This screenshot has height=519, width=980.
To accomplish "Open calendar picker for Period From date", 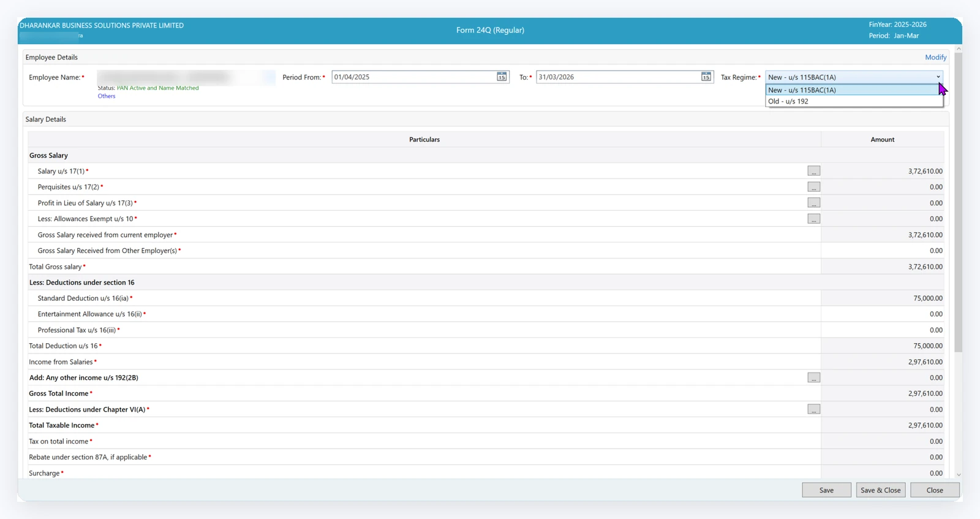I will click(502, 77).
